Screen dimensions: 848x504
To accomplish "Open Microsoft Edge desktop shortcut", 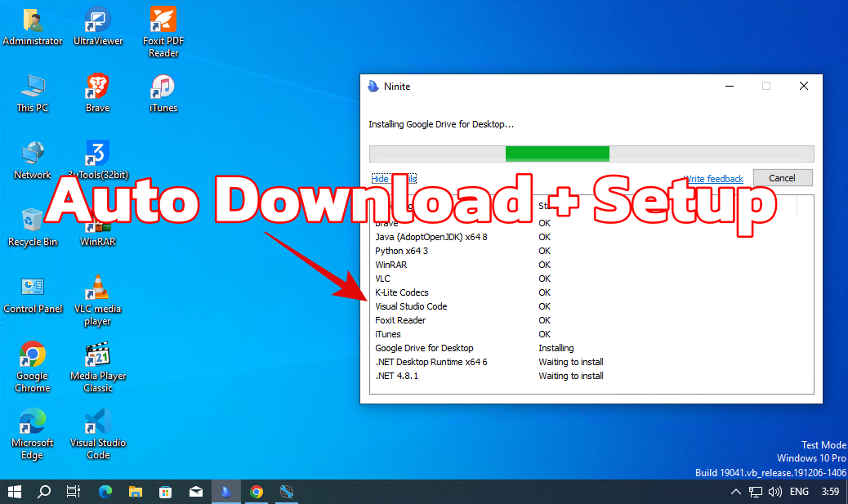I will [33, 435].
